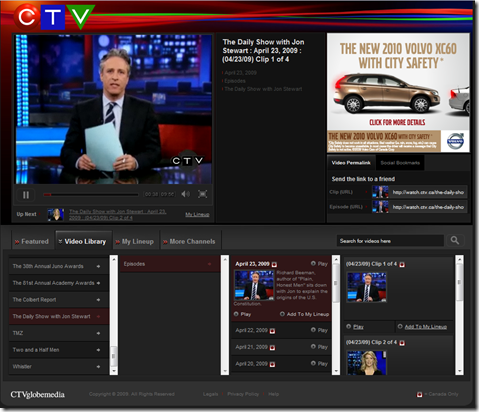This screenshot has width=479, height=412.
Task: Click Canada flag icon next to April 23, 2009
Action: (x=274, y=264)
